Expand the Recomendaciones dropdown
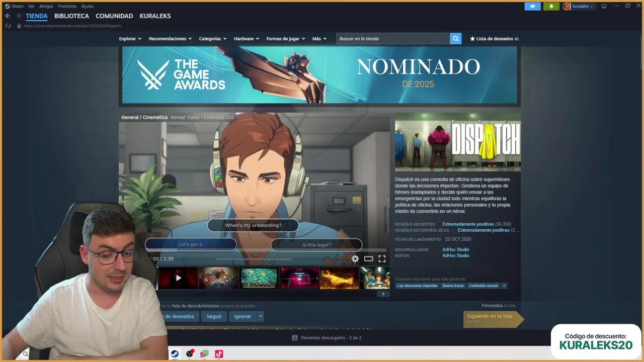644x362 pixels. point(170,39)
